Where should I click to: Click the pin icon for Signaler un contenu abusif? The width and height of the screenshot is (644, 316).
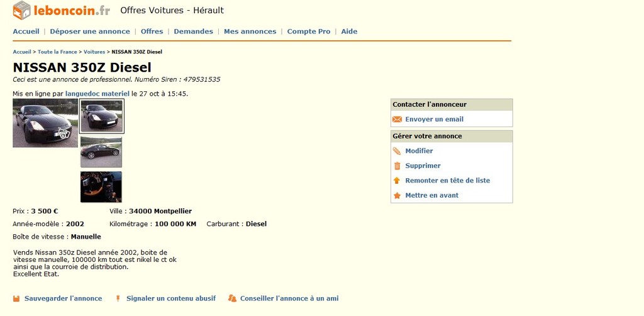[118, 299]
